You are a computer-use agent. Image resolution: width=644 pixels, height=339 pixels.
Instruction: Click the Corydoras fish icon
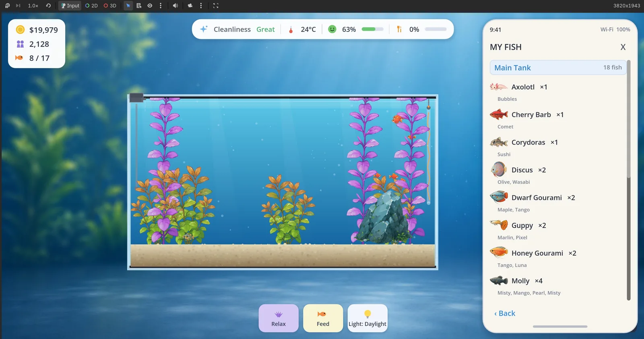click(499, 142)
